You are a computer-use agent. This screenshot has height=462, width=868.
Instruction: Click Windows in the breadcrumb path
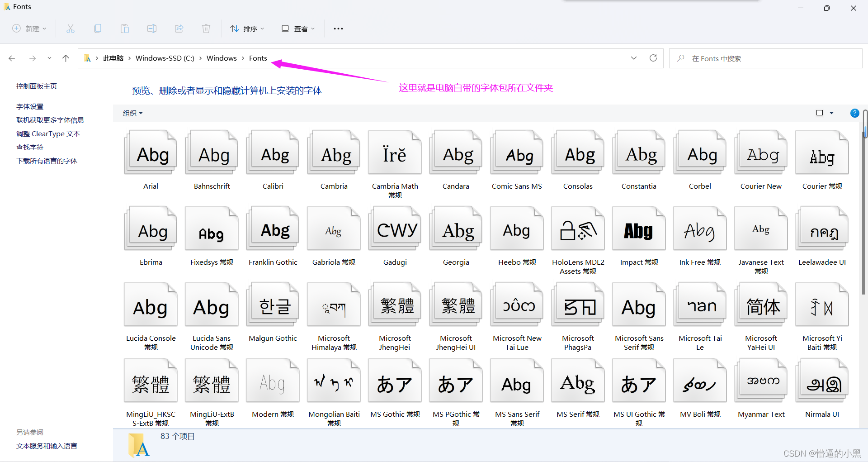[x=222, y=58]
